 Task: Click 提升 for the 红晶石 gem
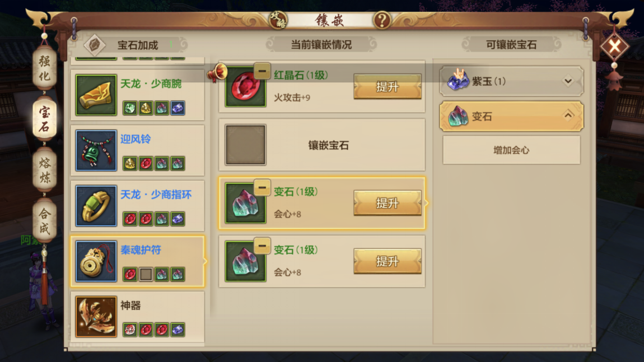(388, 87)
